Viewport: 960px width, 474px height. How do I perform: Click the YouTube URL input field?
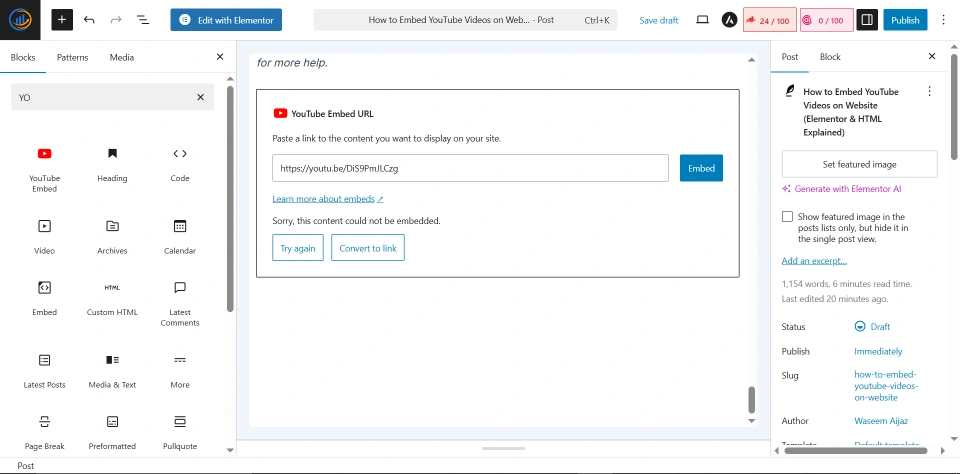point(470,168)
